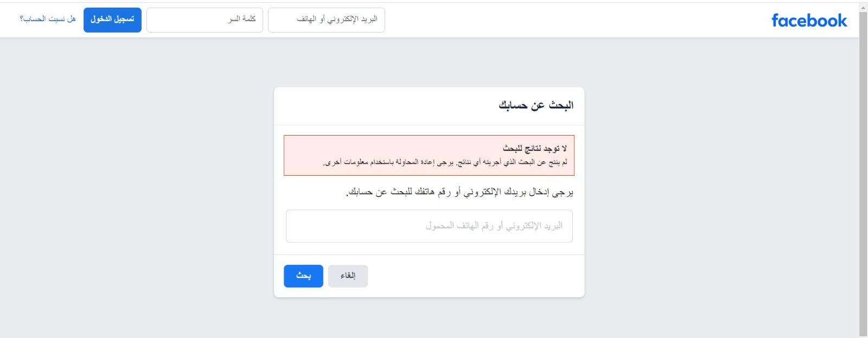Click the لا توجد نتائج للبحث error title
The image size is (868, 338).
(535, 148)
